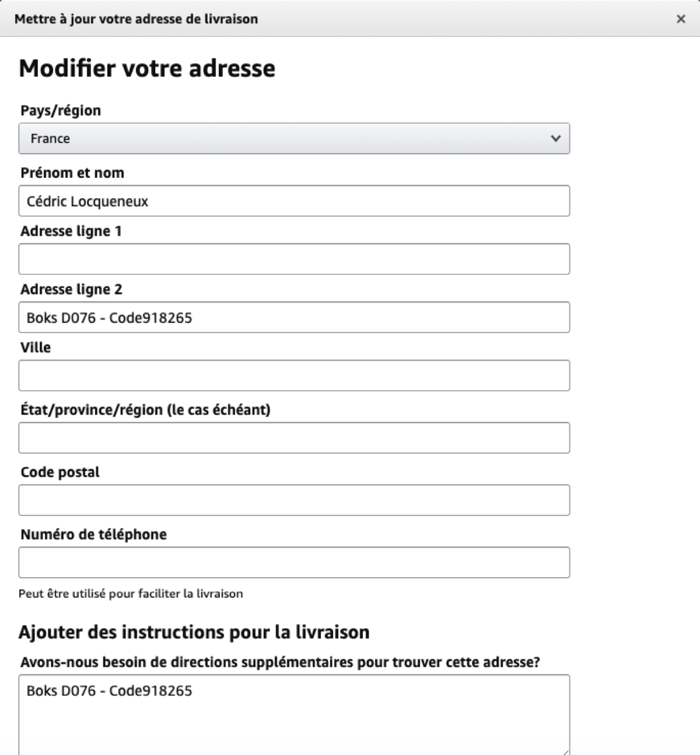Open the Pays/région dropdown showing France
The height and width of the screenshot is (755, 700).
[294, 138]
